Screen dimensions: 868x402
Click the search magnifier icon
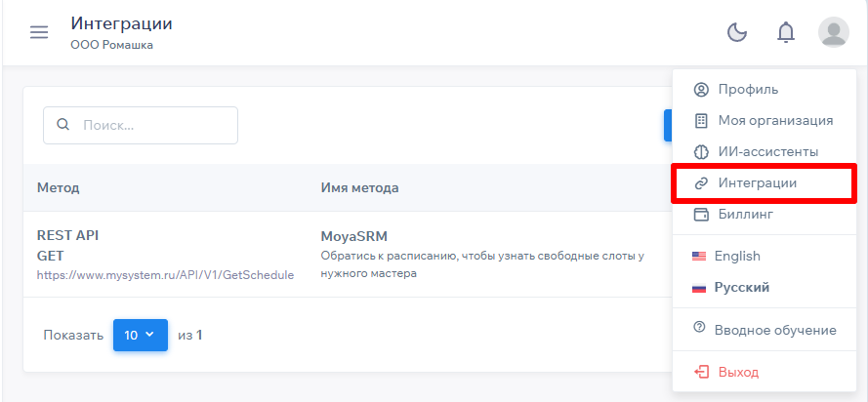pyautogui.click(x=63, y=125)
